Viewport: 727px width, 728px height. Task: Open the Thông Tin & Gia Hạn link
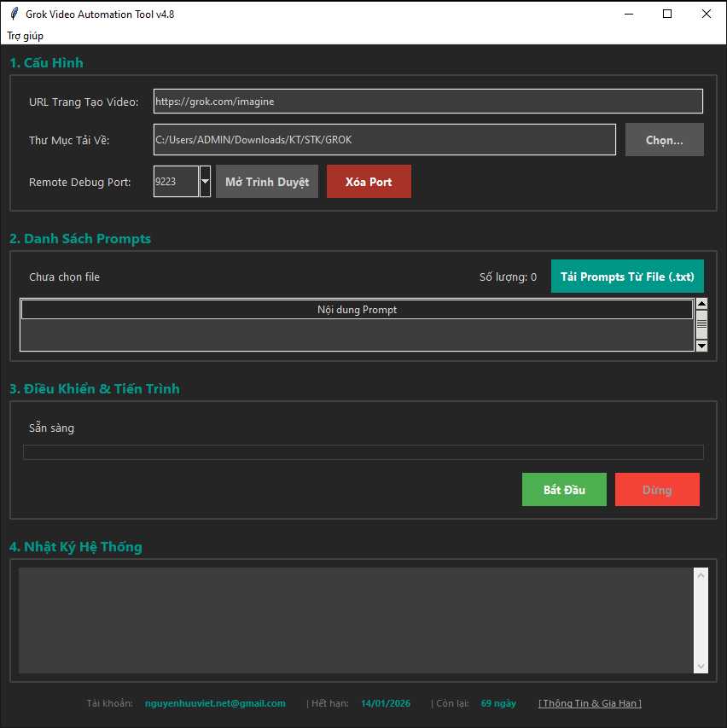pos(590,703)
